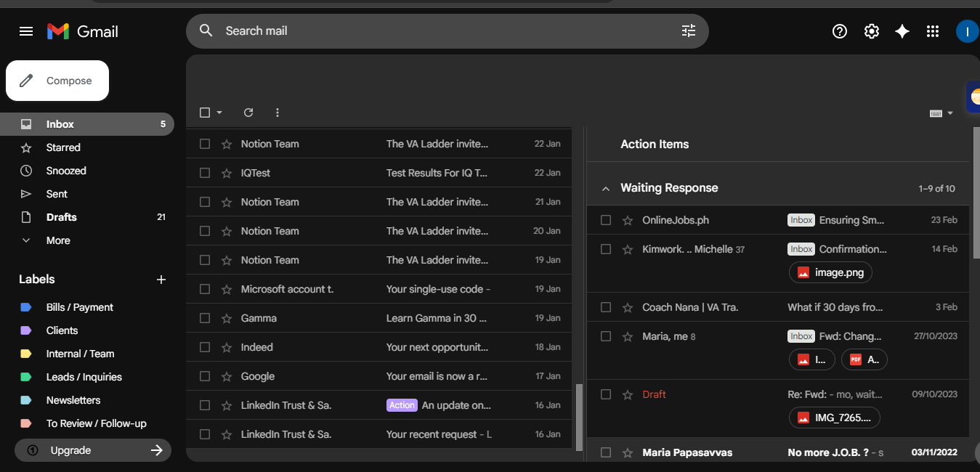Open the More options three-dot menu

(277, 113)
